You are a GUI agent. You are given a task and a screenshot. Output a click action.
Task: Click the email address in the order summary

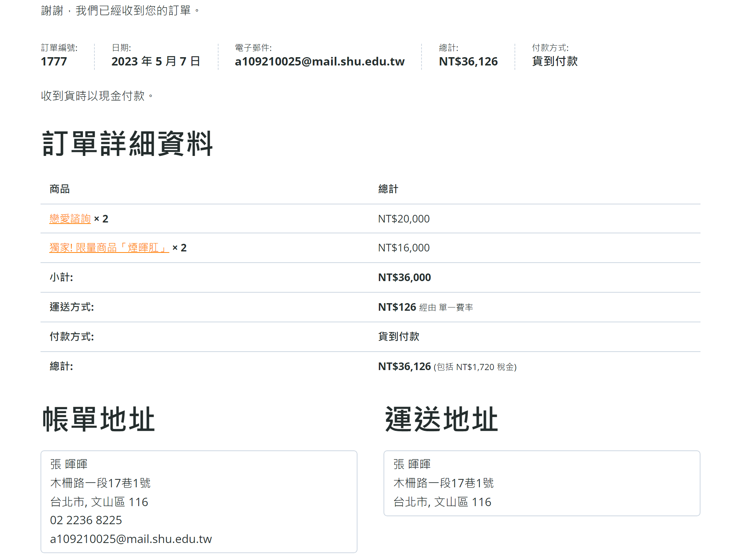319,61
